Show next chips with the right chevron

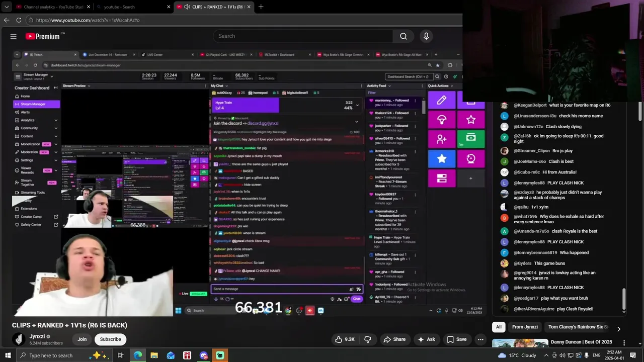point(618,329)
